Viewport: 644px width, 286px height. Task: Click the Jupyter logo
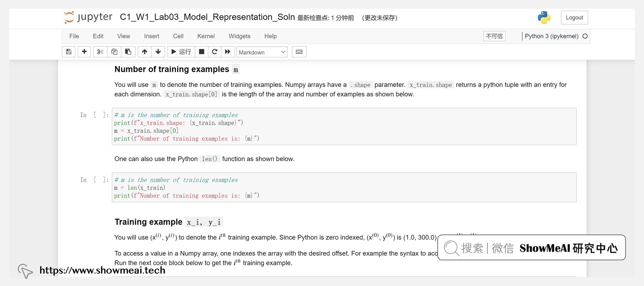pyautogui.click(x=88, y=17)
